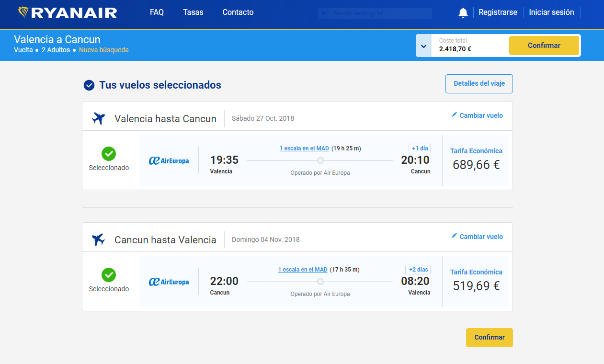The width and height of the screenshot is (604, 364).
Task: Open the 1 escala en el MAD link (17 h 35 m)
Action: [303, 270]
